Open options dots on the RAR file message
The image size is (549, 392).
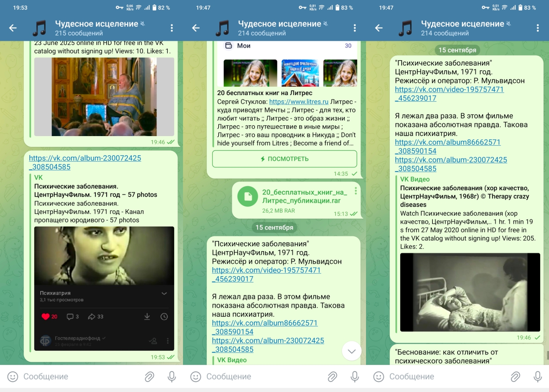[x=355, y=191]
